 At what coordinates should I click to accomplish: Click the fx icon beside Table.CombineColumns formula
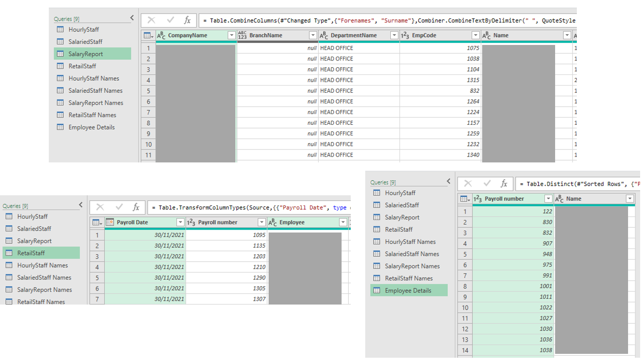[x=187, y=20]
